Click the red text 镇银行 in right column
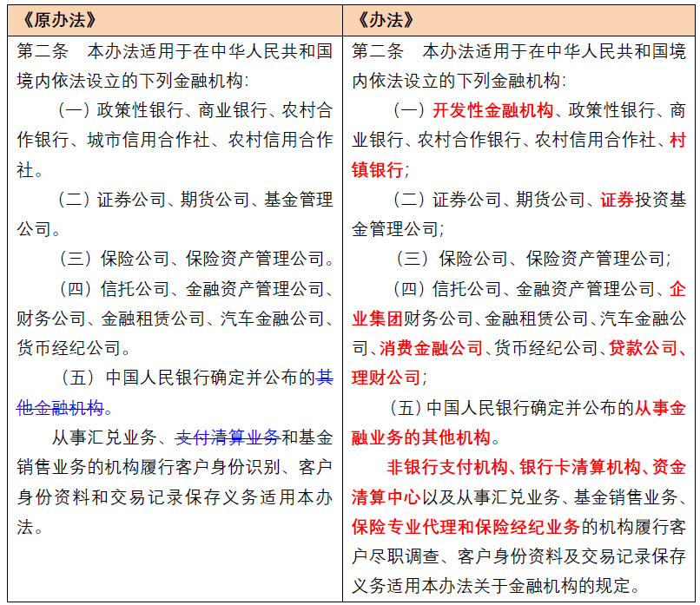 pyautogui.click(x=377, y=169)
